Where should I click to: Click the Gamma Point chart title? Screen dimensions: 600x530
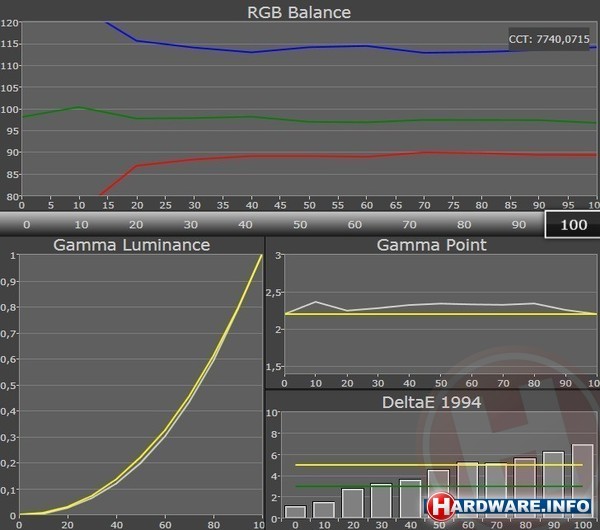tap(432, 245)
